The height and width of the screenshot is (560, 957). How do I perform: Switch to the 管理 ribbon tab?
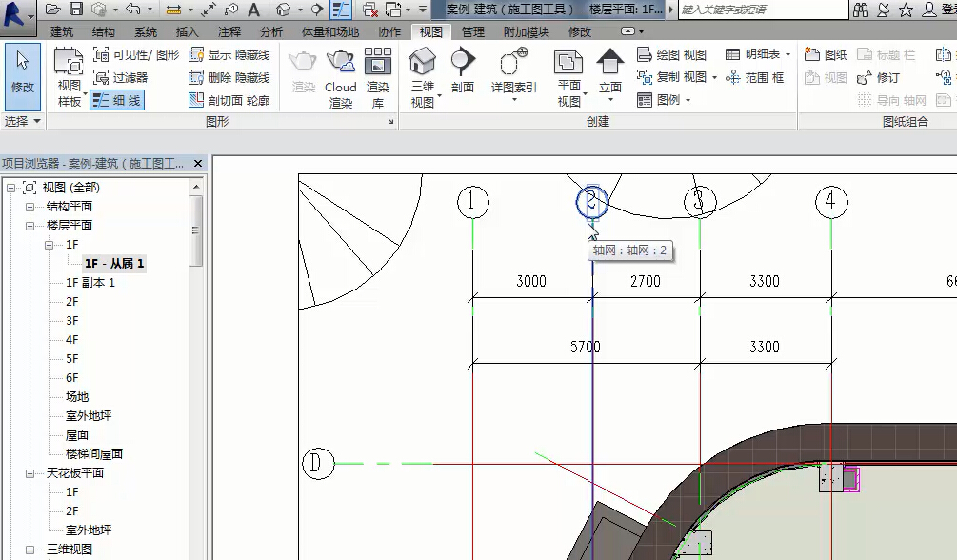point(472,31)
